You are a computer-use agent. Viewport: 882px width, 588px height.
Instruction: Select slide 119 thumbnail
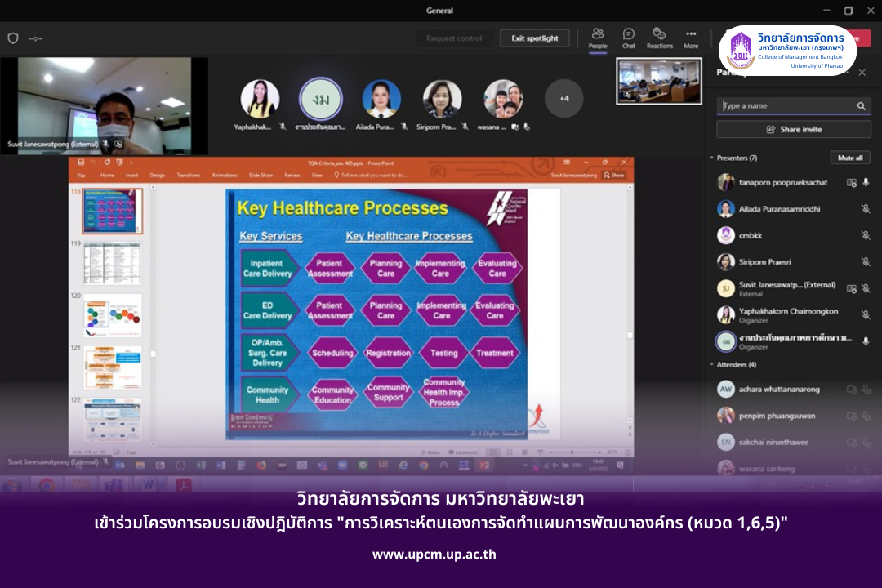coord(113,263)
